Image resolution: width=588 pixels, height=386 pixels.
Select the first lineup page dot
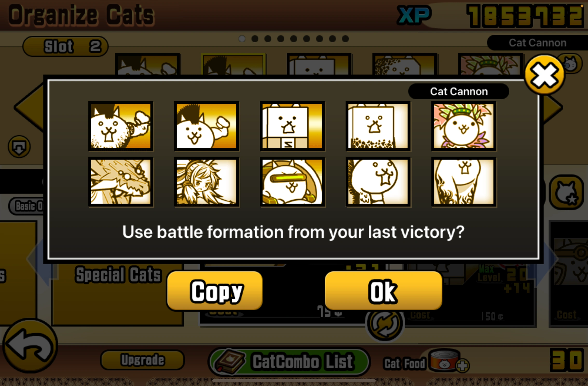click(242, 39)
